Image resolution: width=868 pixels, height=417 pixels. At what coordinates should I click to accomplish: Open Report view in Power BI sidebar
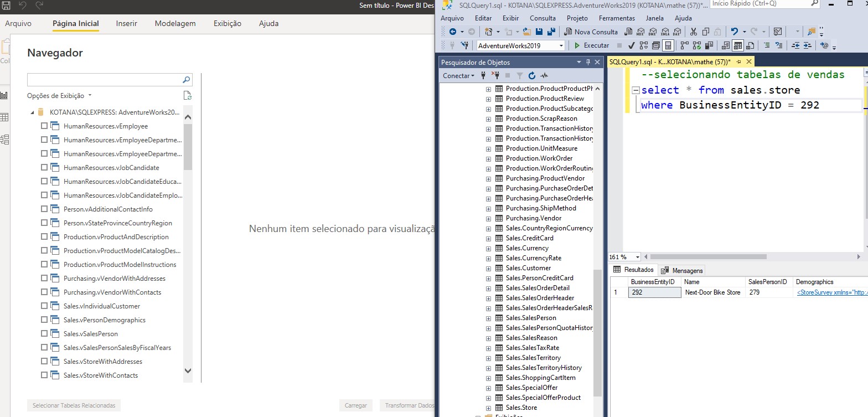(4, 95)
